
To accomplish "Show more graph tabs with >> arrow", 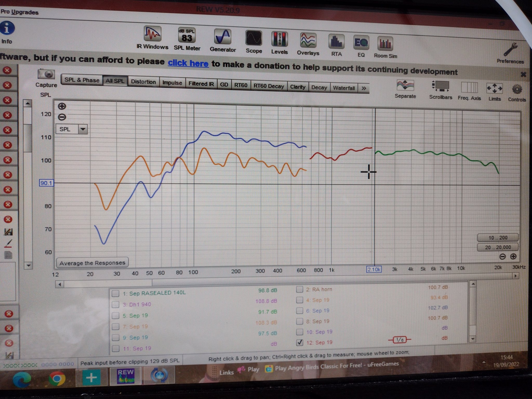I will 364,89.
